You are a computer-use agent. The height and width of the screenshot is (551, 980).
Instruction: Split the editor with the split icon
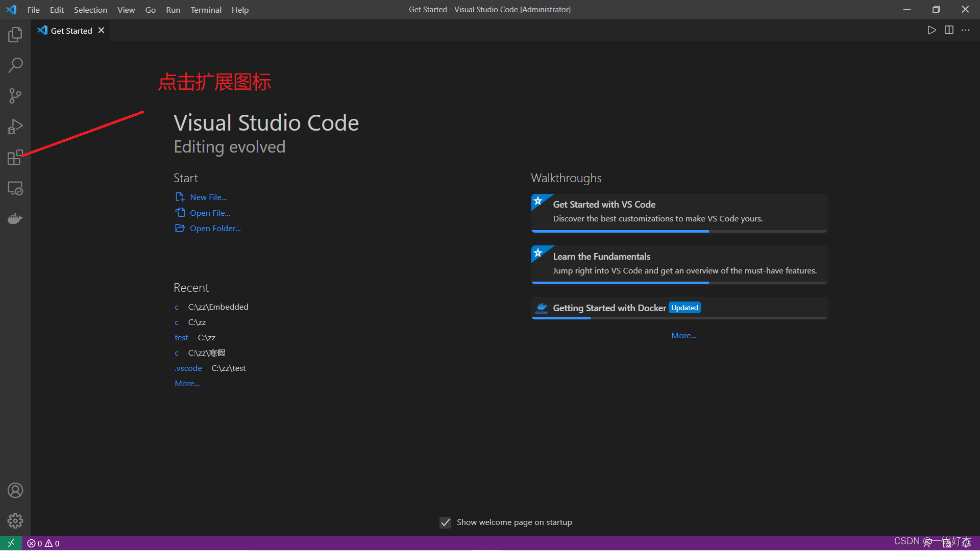(949, 30)
